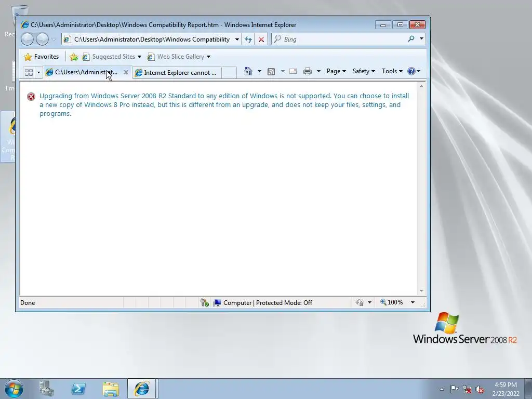Click the scroll up arrow of page

(421, 87)
